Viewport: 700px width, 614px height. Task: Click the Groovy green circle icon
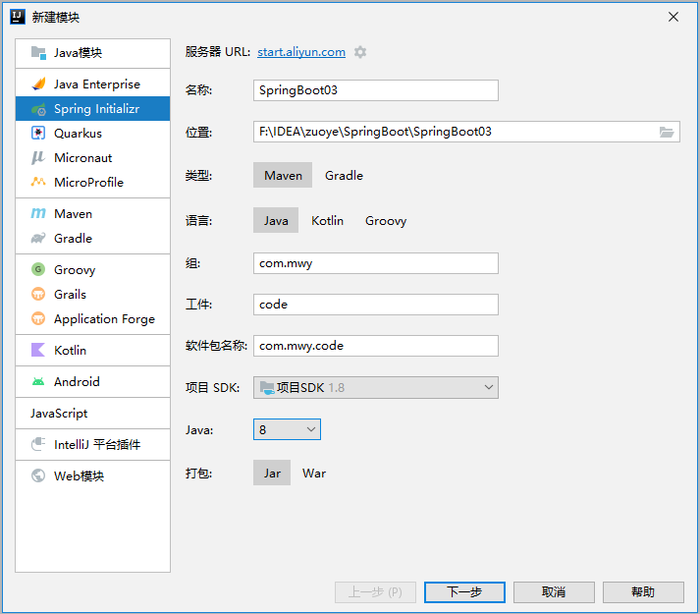click(38, 269)
